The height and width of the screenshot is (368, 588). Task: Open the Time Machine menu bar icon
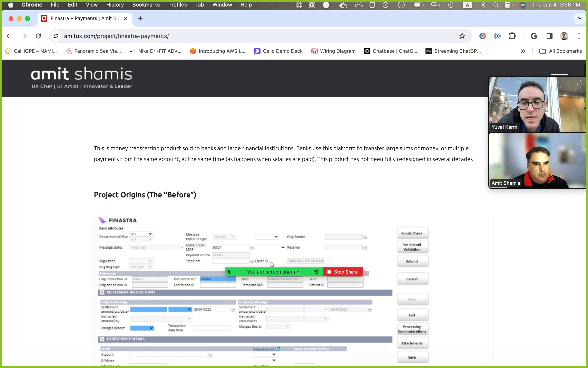pyautogui.click(x=450, y=5)
